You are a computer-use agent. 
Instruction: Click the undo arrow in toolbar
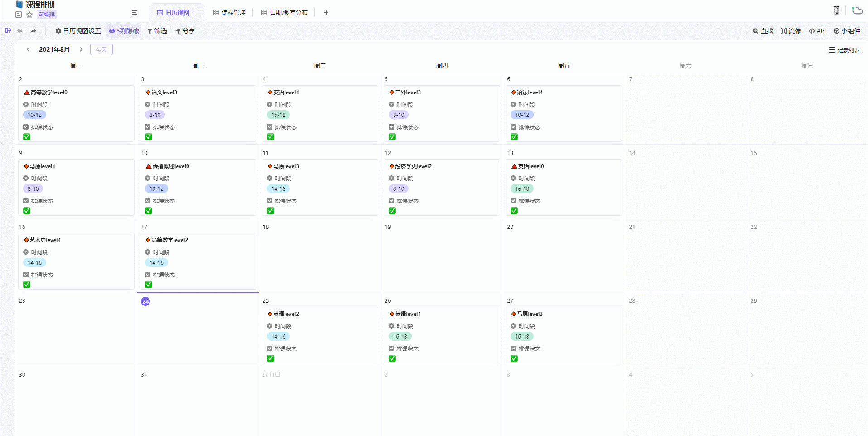click(x=20, y=31)
